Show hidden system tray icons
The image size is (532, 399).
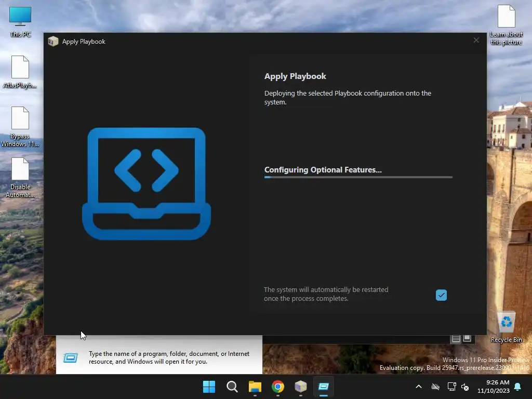coord(419,387)
